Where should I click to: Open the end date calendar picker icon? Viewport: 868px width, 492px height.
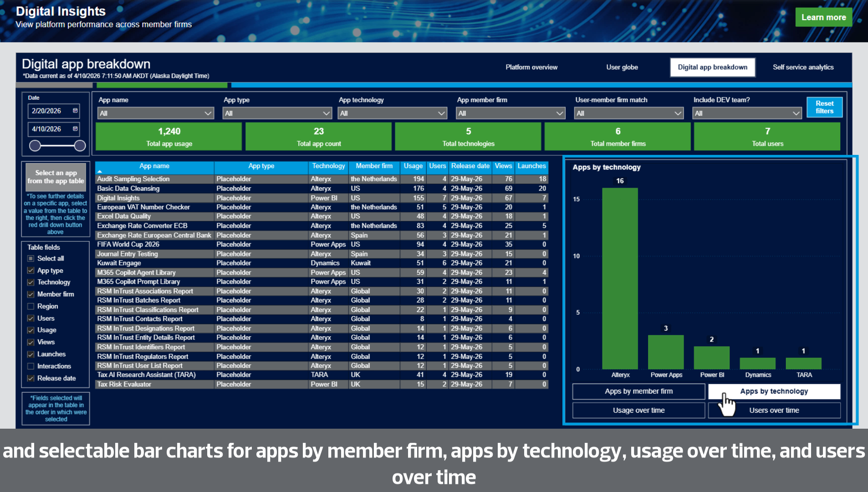pos(75,129)
